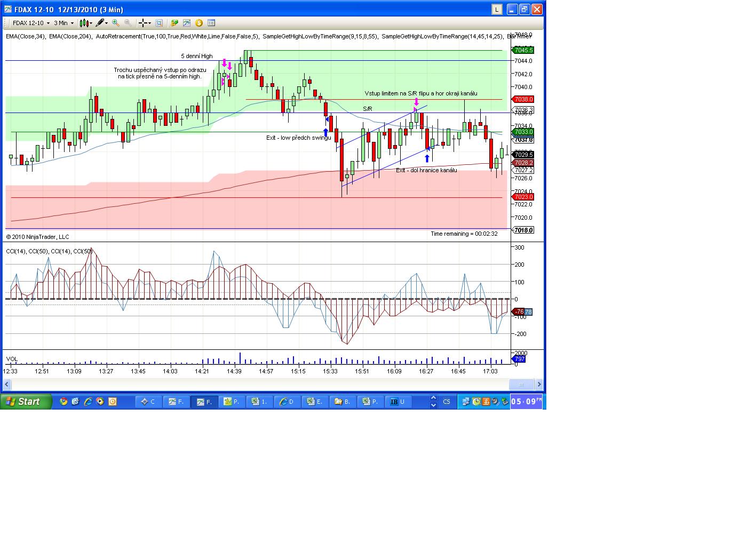Select the drawing tools pen icon
This screenshot has height=560, width=747.
pyautogui.click(x=100, y=23)
